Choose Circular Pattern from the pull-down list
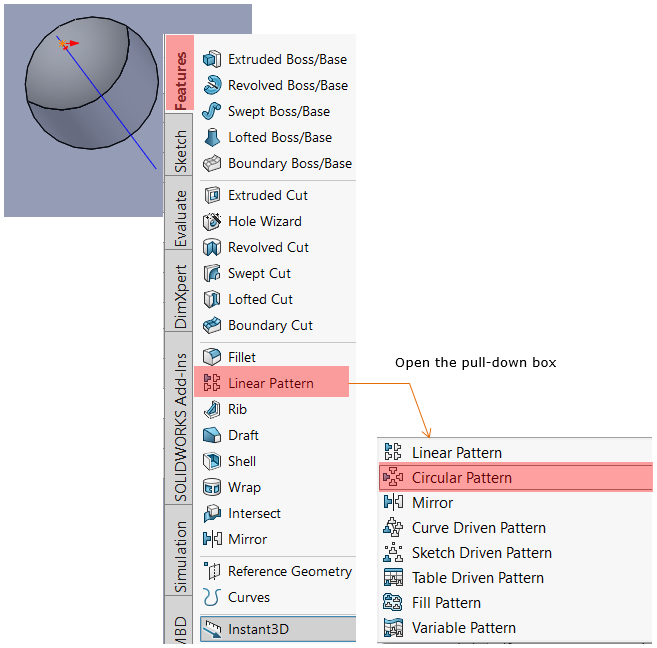 (x=515, y=477)
